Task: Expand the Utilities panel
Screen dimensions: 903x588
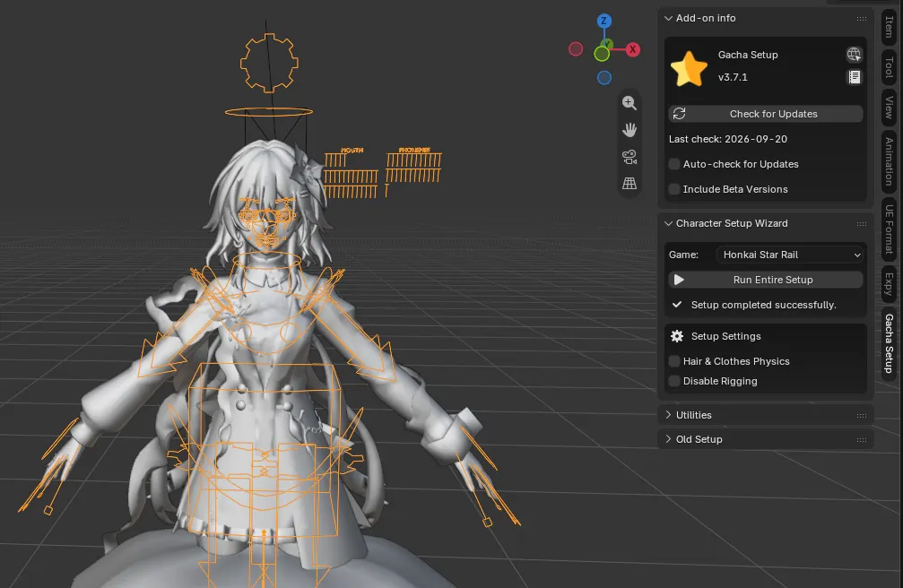Action: click(668, 415)
